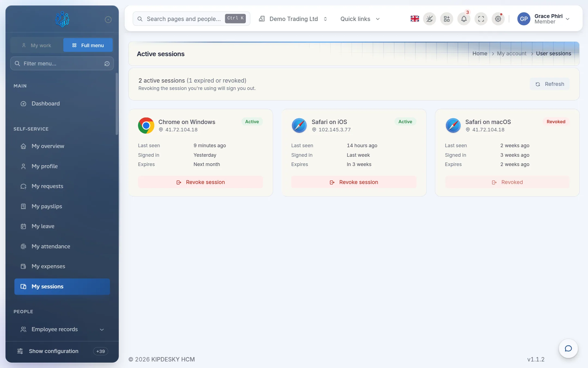Toggle fullscreen mode icon
The width and height of the screenshot is (588, 368).
coord(481,19)
